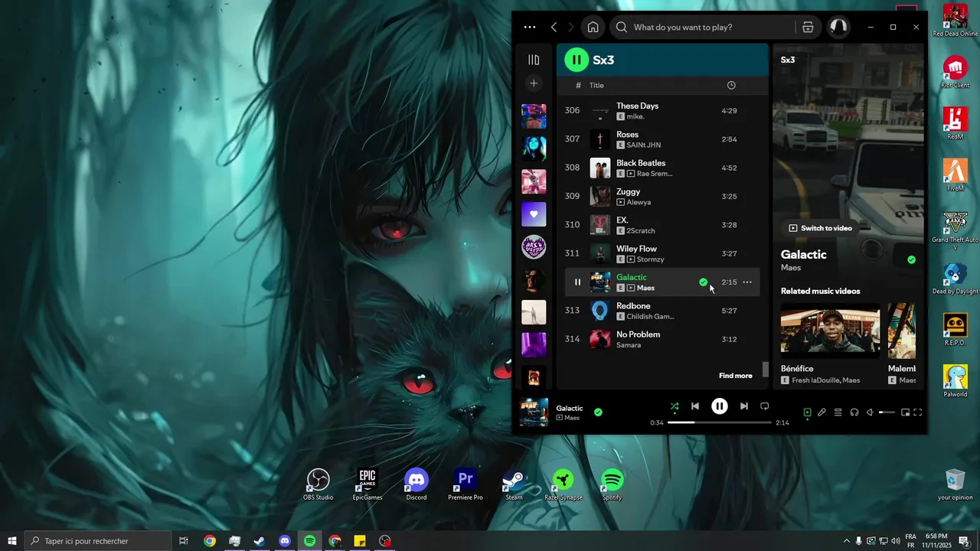Open the Browse icon in the search bar
The width and height of the screenshot is (980, 551).
[808, 27]
